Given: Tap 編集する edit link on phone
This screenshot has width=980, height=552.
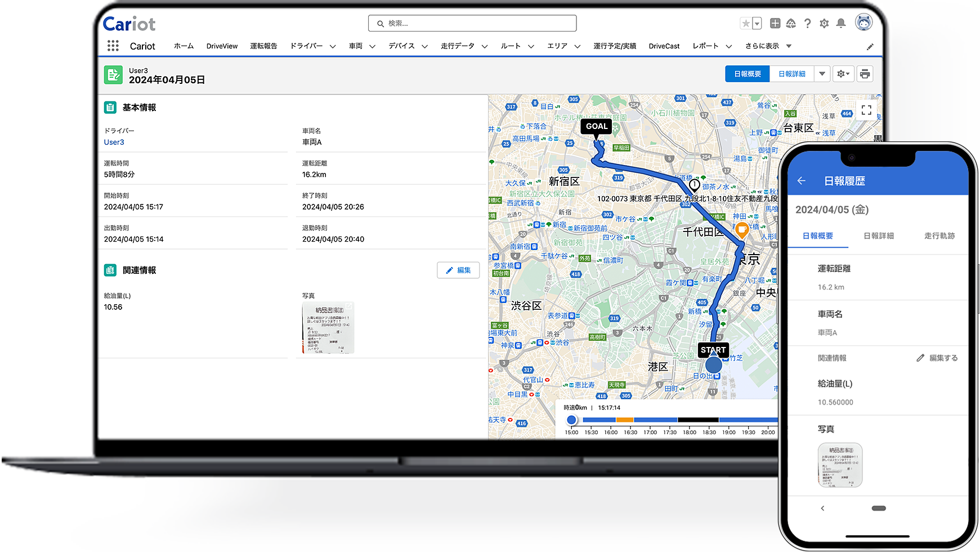Looking at the screenshot, I should (x=943, y=358).
